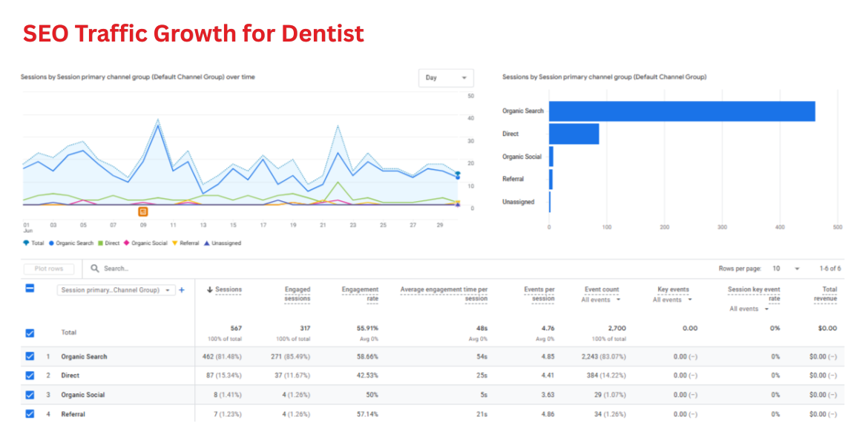
Task: Click the Total revenue column header
Action: pyautogui.click(x=826, y=294)
